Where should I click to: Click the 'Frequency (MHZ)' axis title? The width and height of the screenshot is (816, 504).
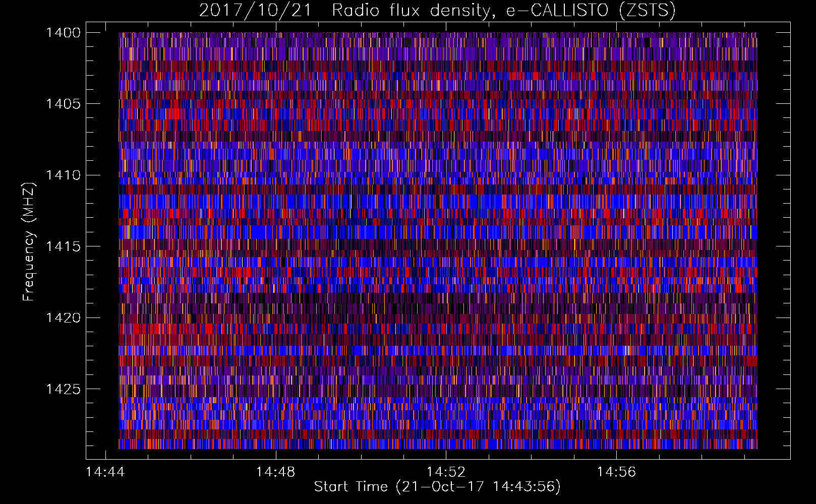click(x=29, y=242)
